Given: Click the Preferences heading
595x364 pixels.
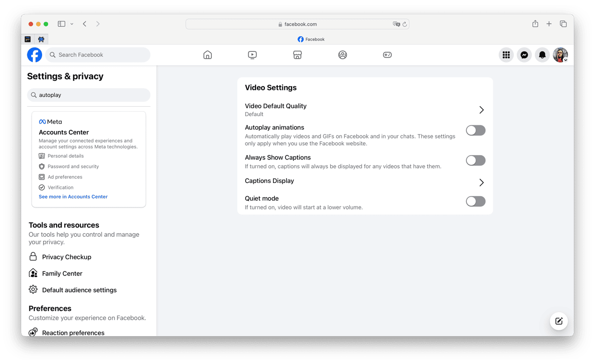Looking at the screenshot, I should pyautogui.click(x=50, y=308).
